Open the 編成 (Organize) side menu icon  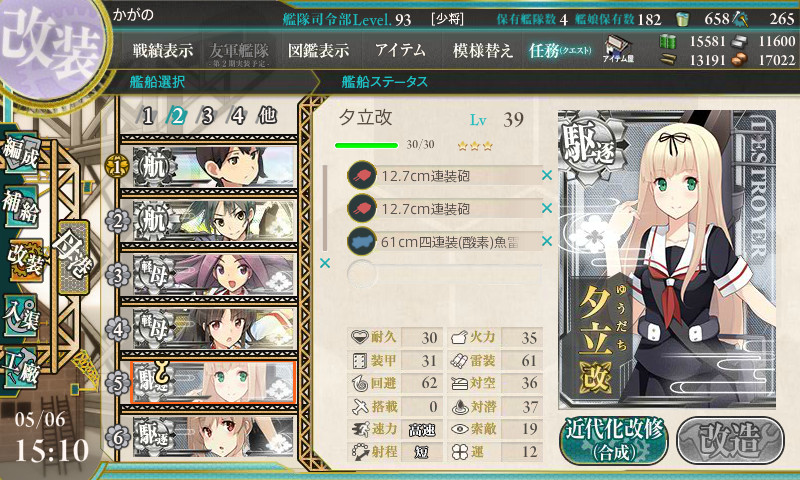(21, 153)
